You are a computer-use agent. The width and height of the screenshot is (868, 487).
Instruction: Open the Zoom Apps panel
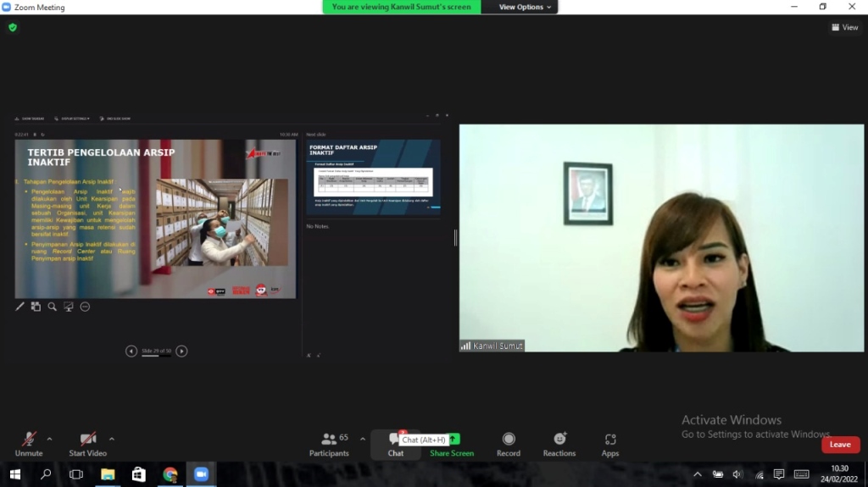click(610, 444)
